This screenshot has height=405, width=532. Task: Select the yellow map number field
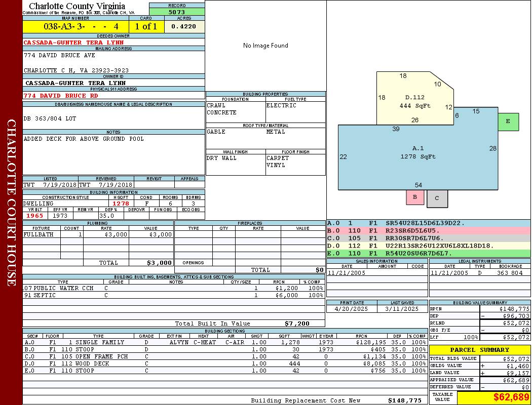(75, 26)
